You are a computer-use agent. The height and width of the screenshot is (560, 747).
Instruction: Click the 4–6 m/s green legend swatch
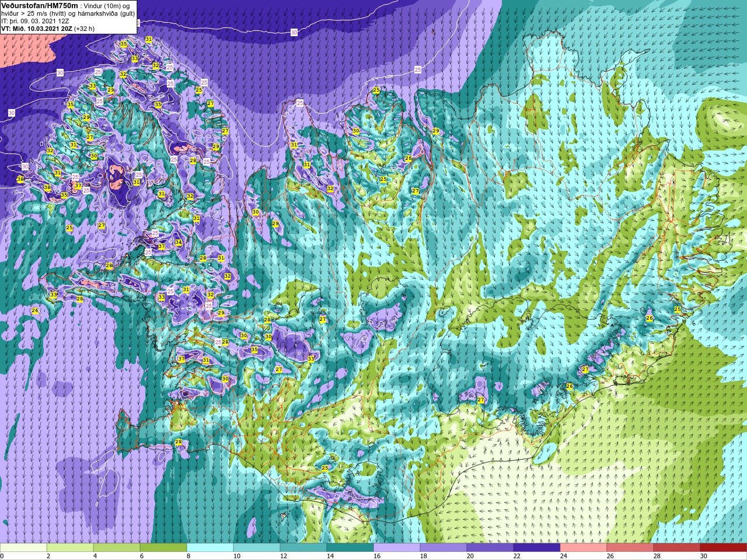click(117, 548)
